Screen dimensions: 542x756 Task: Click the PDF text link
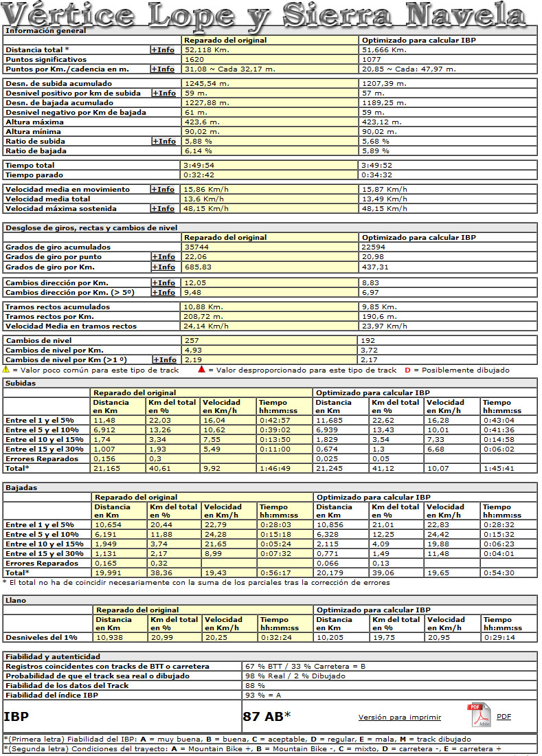504,716
